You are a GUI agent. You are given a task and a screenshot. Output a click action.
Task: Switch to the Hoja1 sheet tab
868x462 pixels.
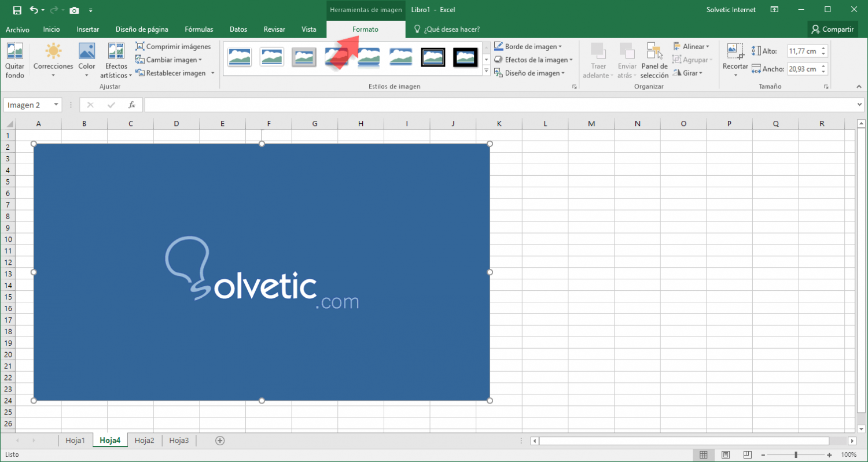point(75,441)
